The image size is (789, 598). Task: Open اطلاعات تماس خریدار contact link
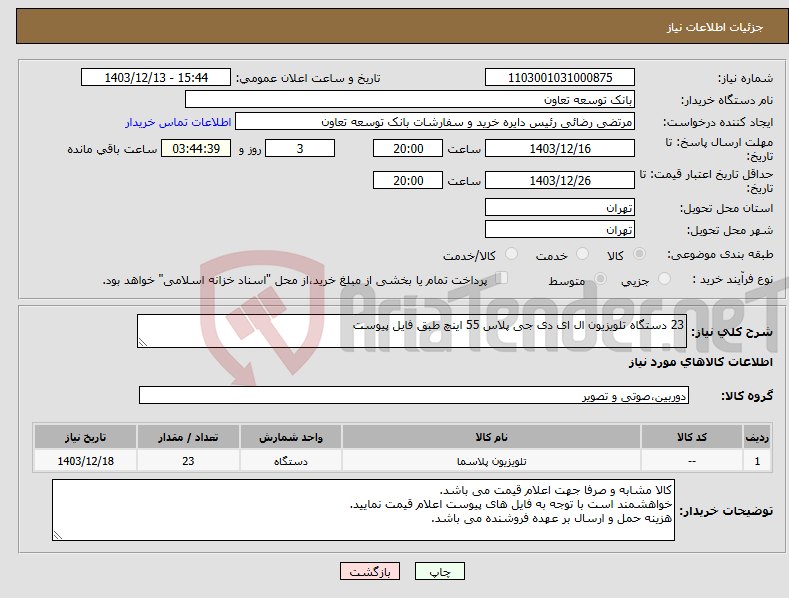178,122
